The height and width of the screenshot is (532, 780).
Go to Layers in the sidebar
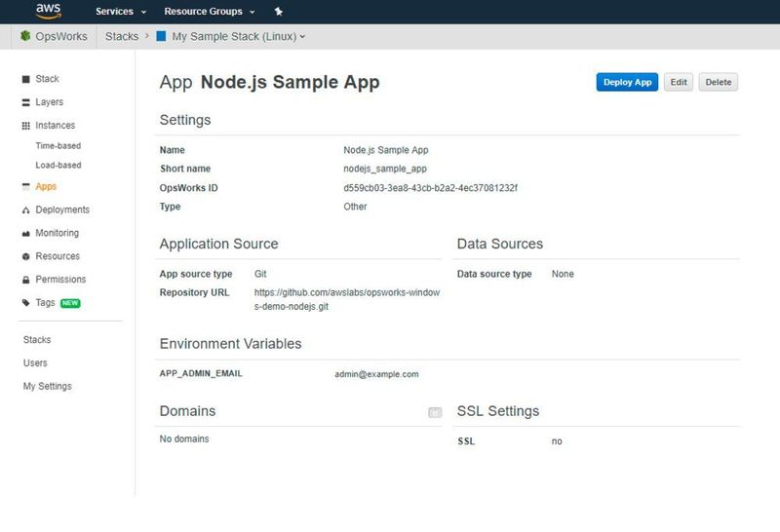click(x=50, y=102)
